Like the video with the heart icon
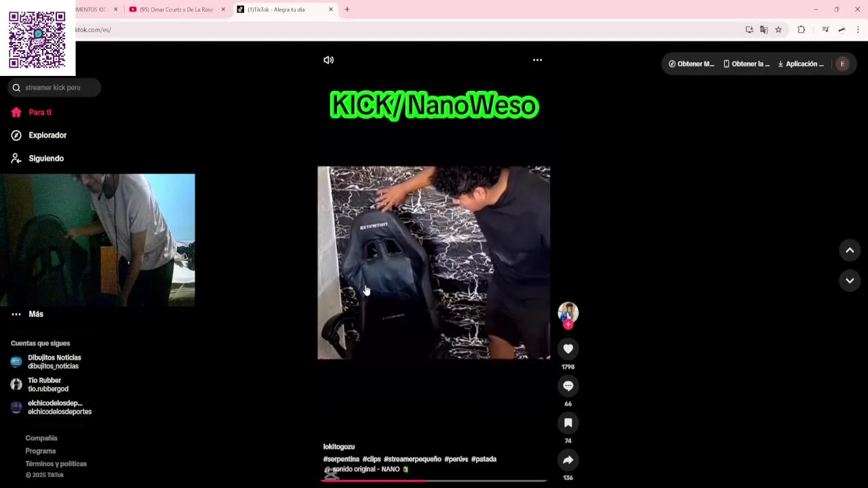Screen dimensions: 868x488 (x=568, y=348)
